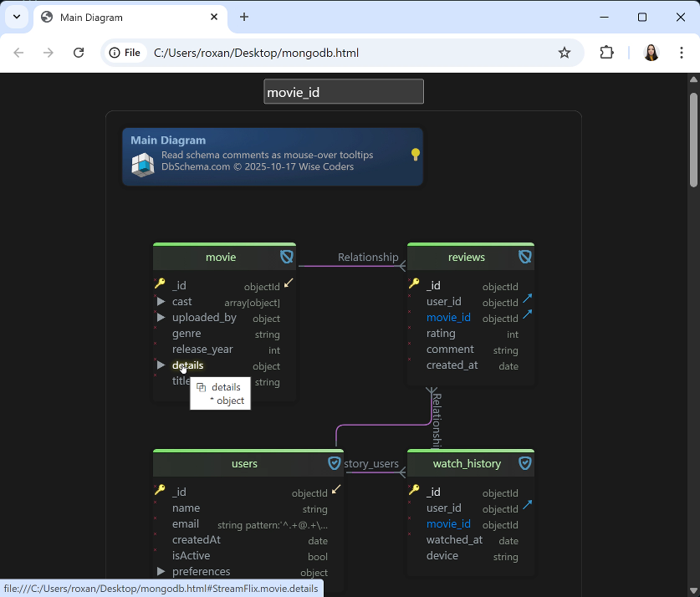Click movie_id link in watch_history table

448,523
